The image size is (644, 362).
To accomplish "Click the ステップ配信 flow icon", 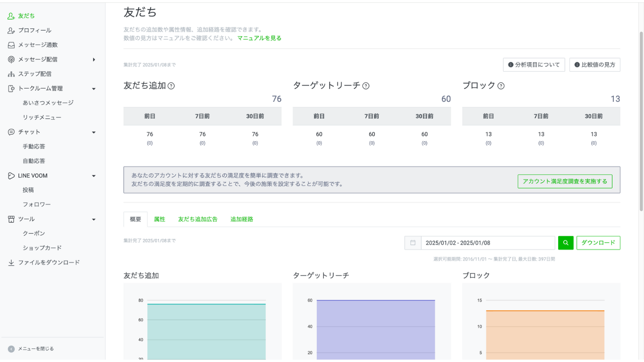I will 11,74.
